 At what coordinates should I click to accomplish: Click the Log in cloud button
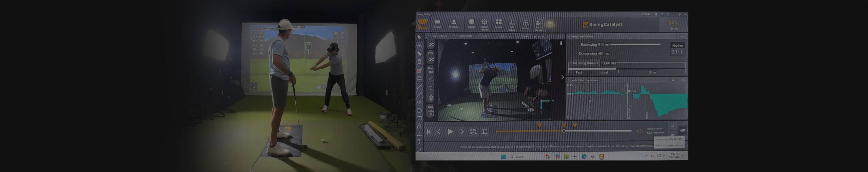(673, 24)
